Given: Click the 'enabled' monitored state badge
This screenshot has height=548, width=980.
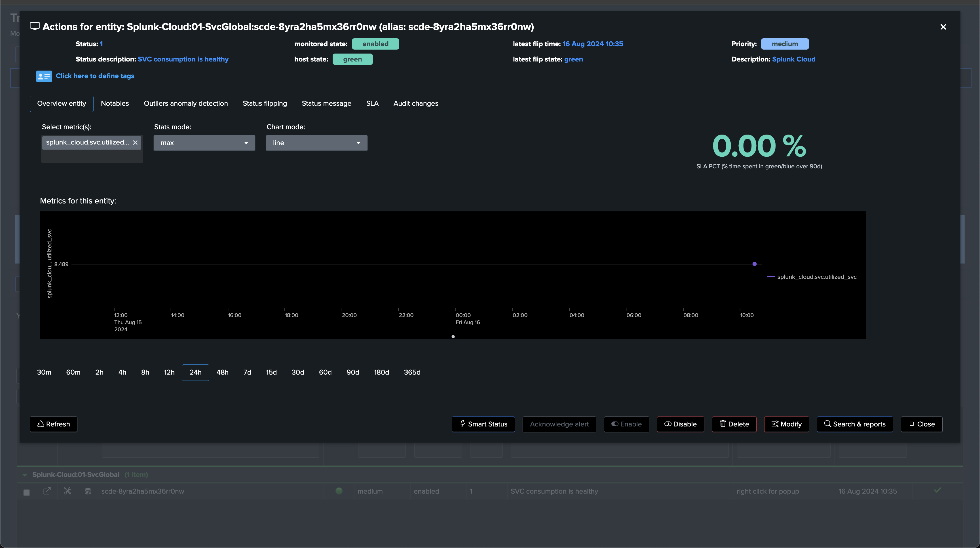Looking at the screenshot, I should [375, 44].
